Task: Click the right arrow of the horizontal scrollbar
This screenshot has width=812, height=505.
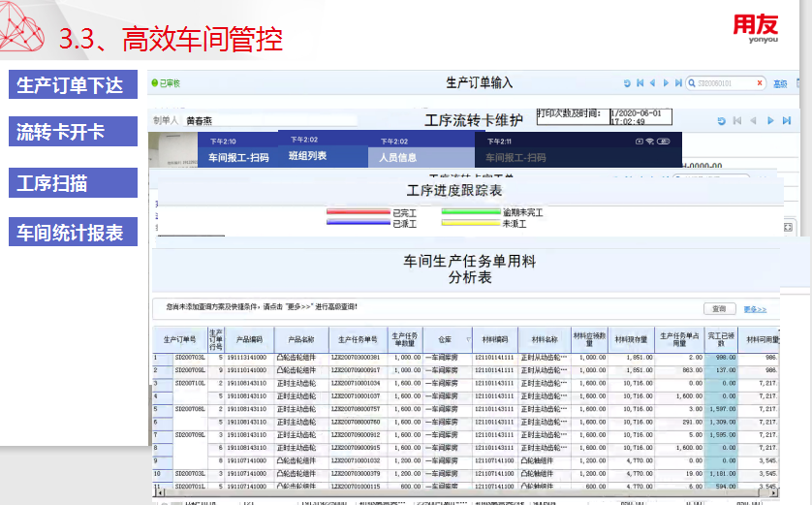Action: tap(774, 493)
